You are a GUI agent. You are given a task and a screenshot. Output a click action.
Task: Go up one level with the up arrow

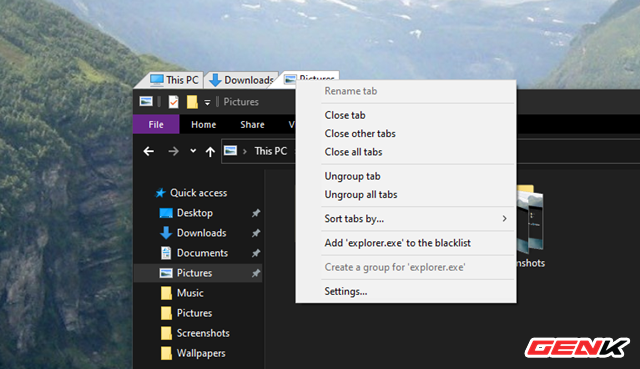[x=210, y=152]
